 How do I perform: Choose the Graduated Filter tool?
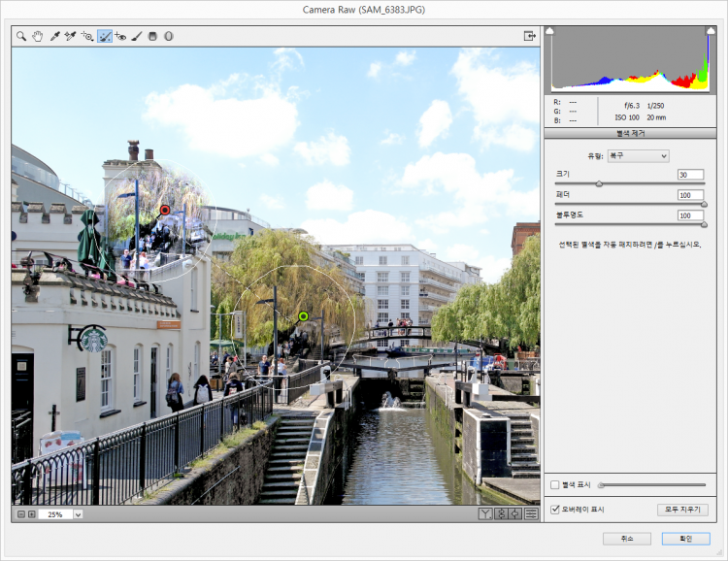pyautogui.click(x=152, y=36)
